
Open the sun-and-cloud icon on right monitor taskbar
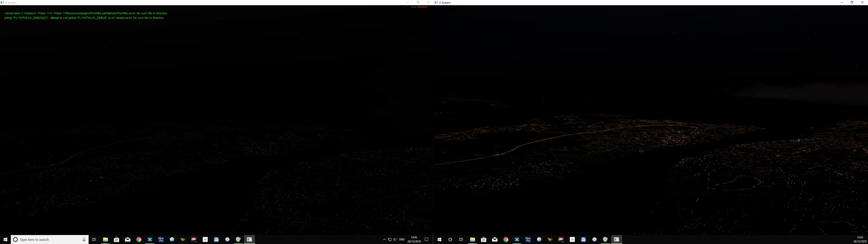point(583,239)
